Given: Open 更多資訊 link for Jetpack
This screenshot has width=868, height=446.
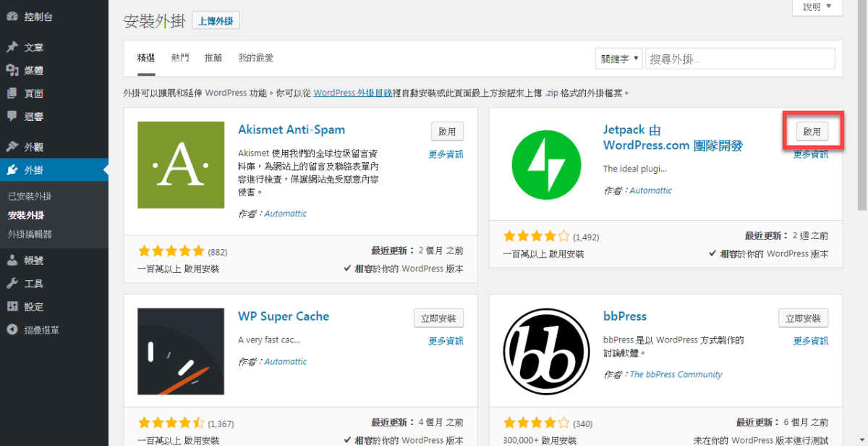Looking at the screenshot, I should 811,154.
